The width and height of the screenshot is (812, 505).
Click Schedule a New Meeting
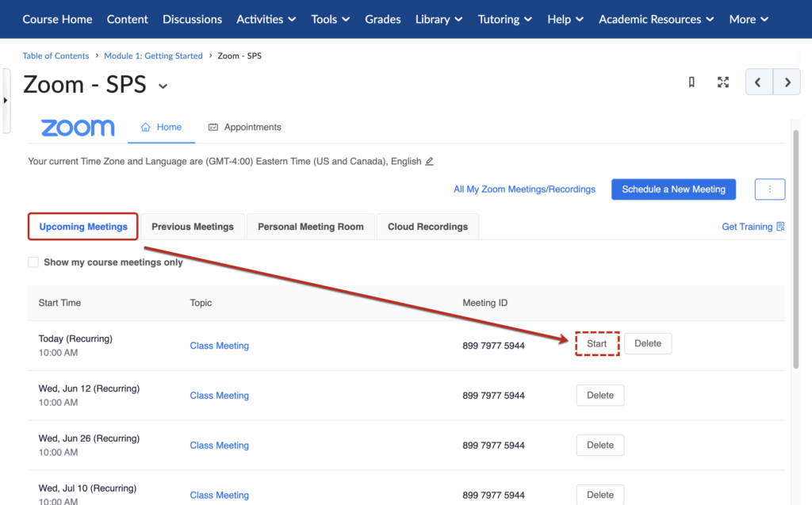click(673, 189)
